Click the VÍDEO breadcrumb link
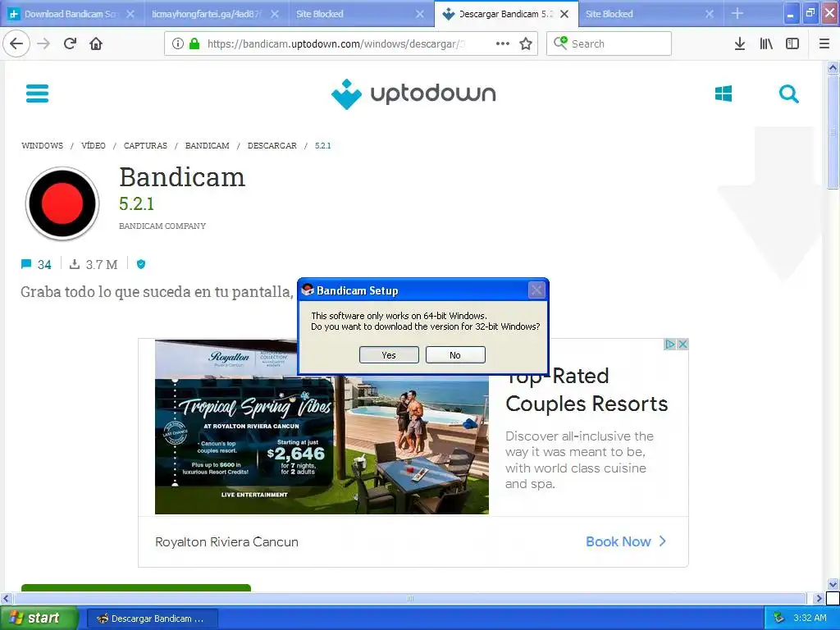Image resolution: width=840 pixels, height=630 pixels. pos(94,146)
